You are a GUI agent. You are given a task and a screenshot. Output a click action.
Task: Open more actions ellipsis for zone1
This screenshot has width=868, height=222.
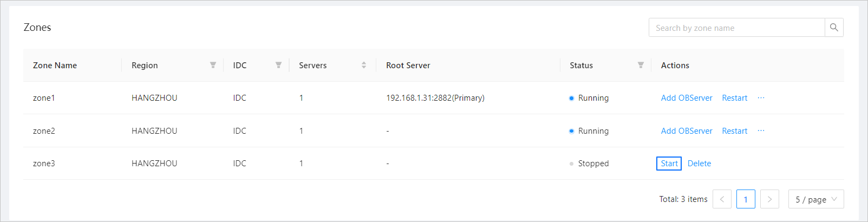(761, 98)
